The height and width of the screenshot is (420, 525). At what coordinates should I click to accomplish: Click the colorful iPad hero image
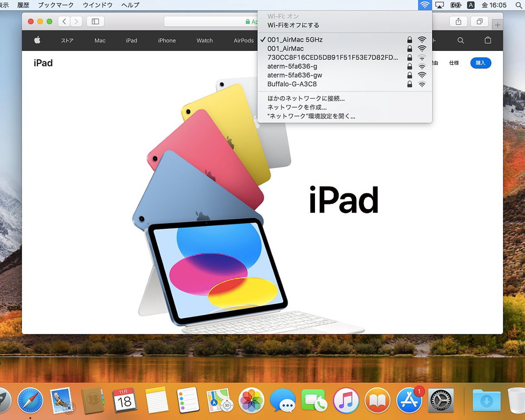(248, 206)
